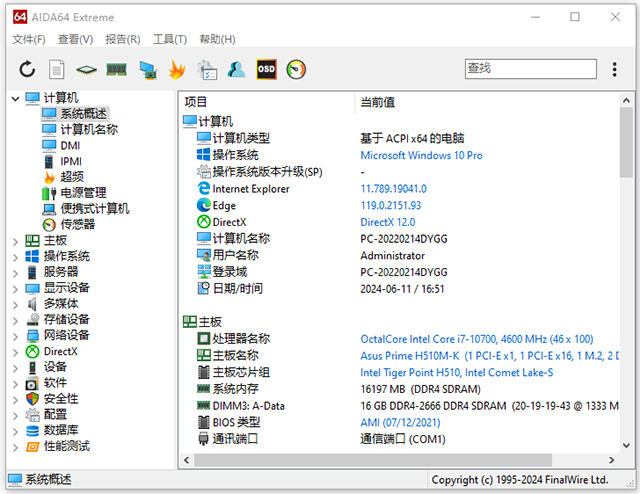This screenshot has height=494, width=640.
Task: Open the sensor gauge toolbar icon
Action: 296,69
